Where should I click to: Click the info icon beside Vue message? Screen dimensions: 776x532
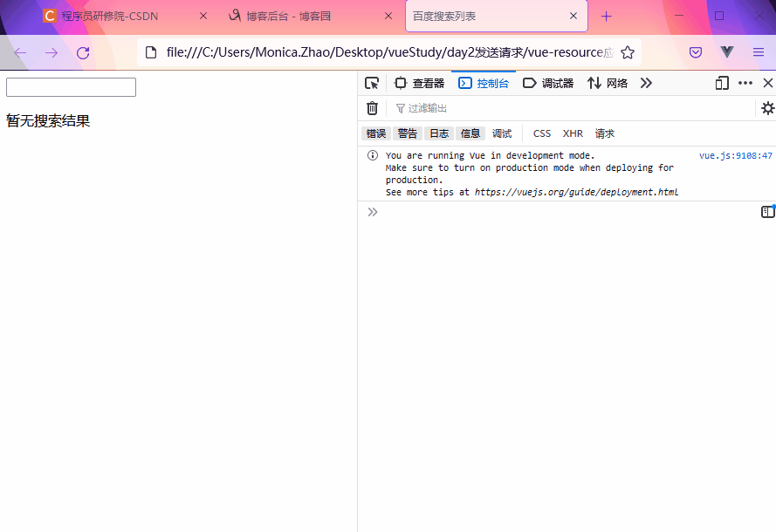pyautogui.click(x=373, y=156)
